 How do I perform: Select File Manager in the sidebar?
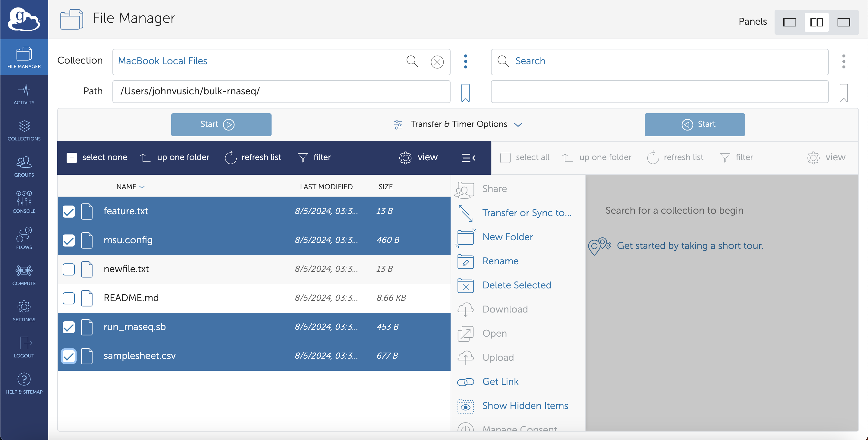(x=24, y=58)
